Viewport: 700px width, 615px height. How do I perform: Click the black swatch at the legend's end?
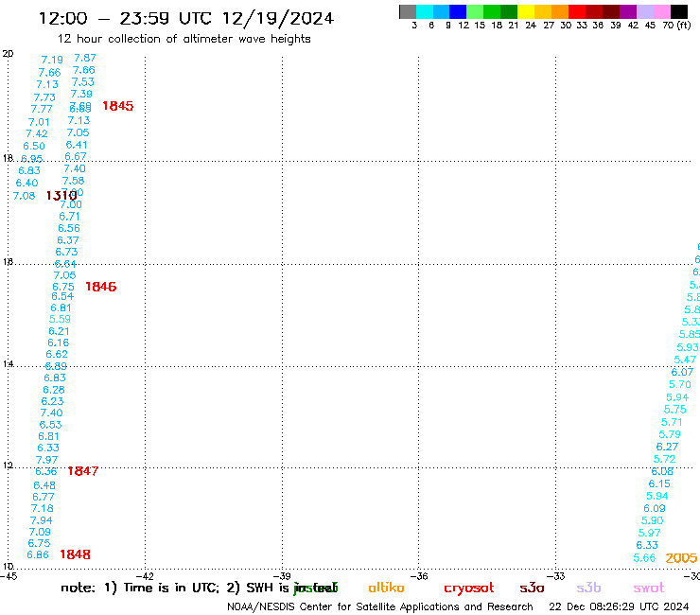point(679,11)
